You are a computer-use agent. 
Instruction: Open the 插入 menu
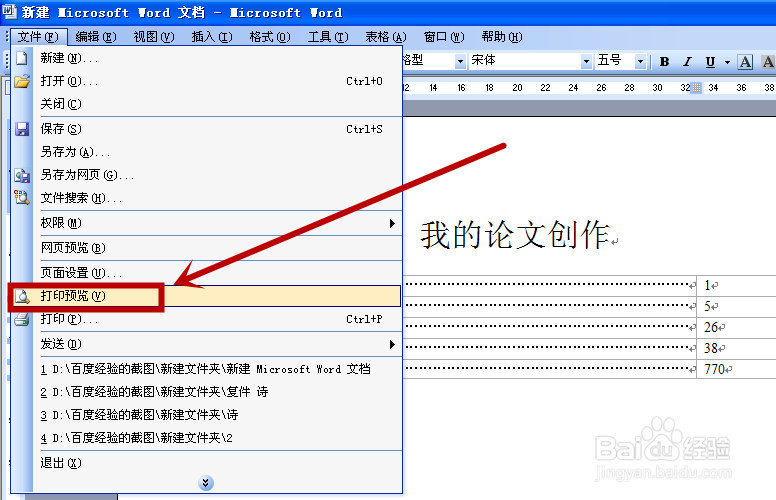pyautogui.click(x=212, y=37)
